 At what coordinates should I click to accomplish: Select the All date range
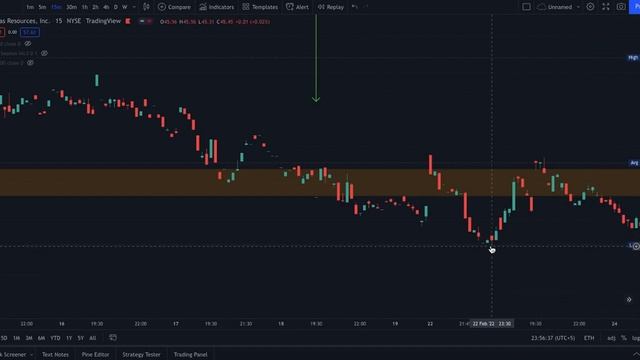93,338
